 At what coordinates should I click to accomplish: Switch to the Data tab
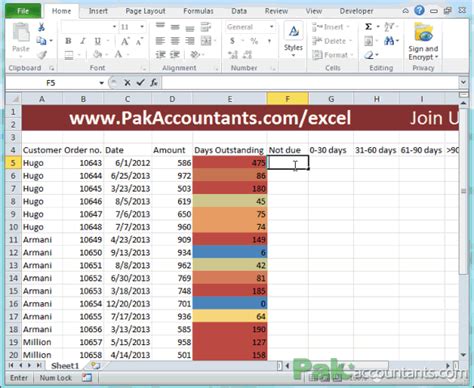click(239, 11)
